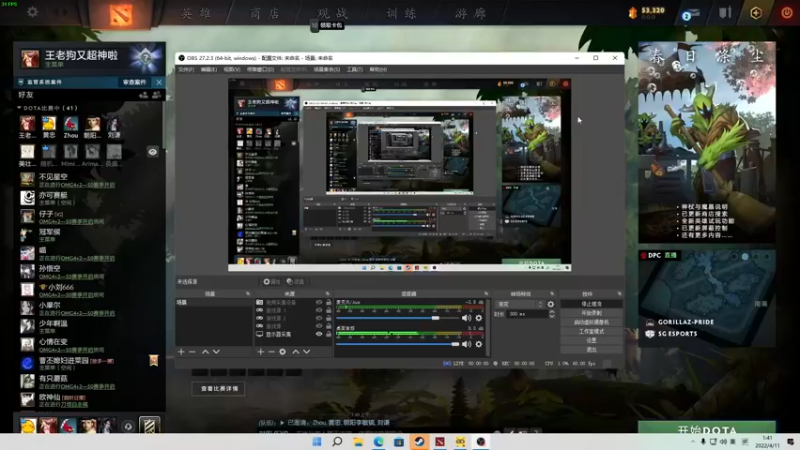Remove selected scene with minus icon
The image size is (800, 450).
pyautogui.click(x=192, y=352)
